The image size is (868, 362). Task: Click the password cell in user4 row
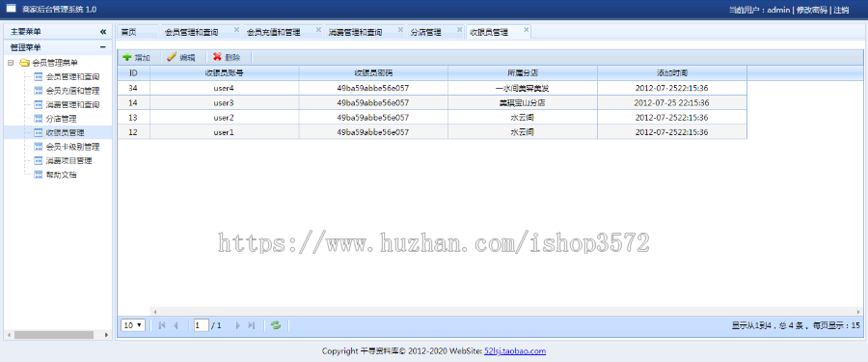(373, 88)
